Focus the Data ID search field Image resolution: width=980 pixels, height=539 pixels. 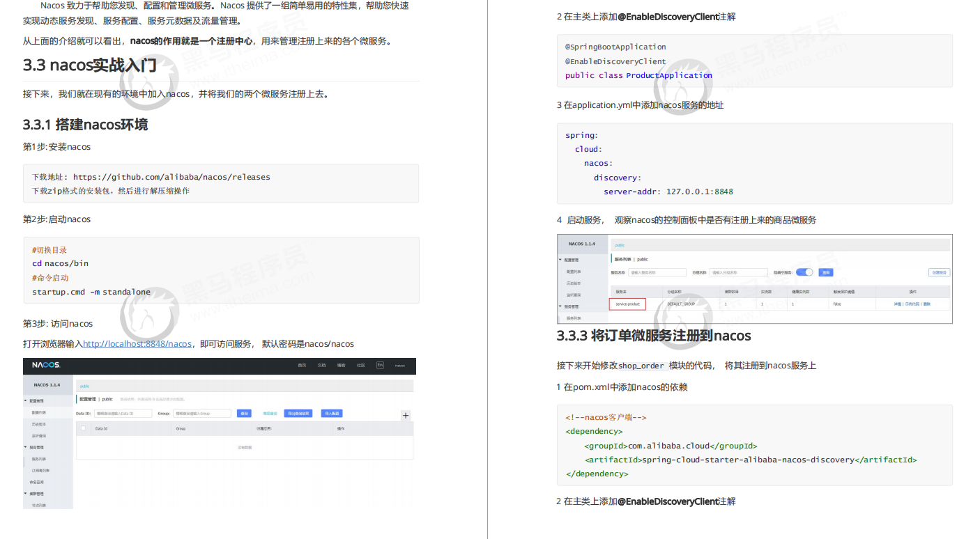[123, 413]
